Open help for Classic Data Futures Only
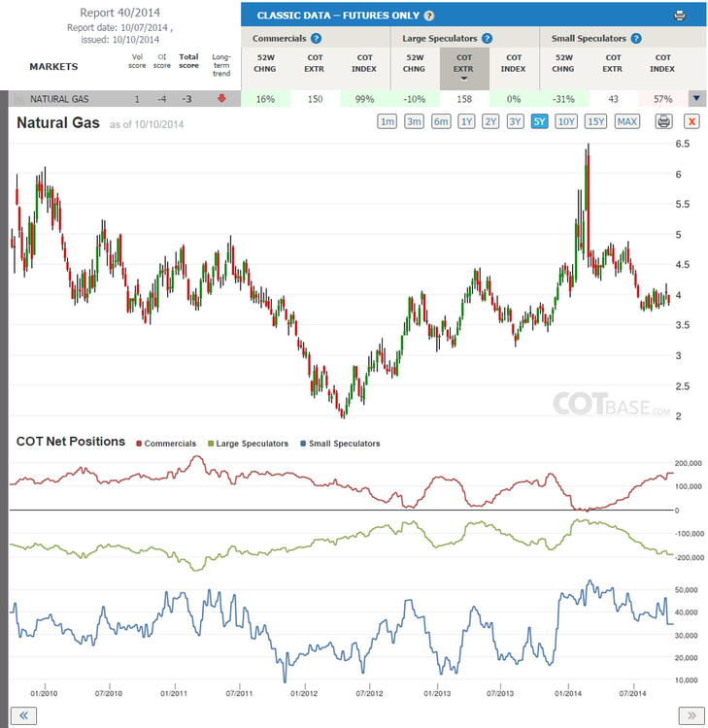Viewport: 708px width, 728px height. pos(429,16)
